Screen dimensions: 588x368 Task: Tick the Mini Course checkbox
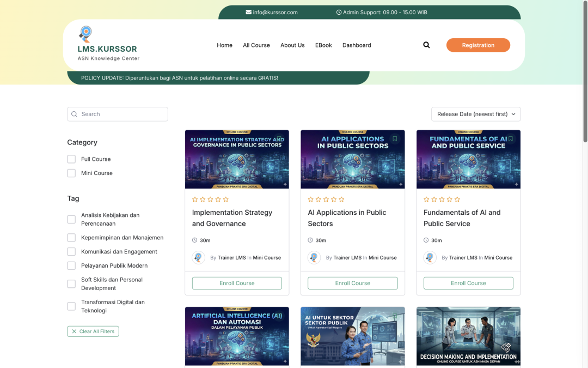[x=71, y=173]
